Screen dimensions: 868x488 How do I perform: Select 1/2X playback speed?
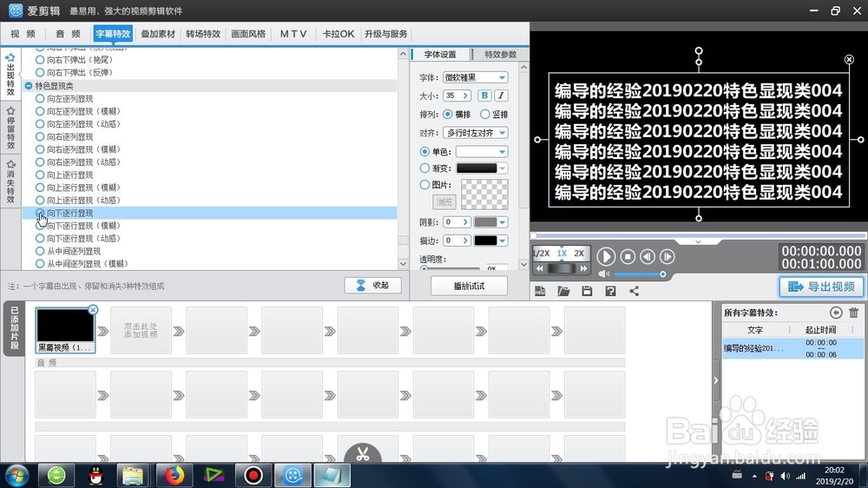click(541, 254)
